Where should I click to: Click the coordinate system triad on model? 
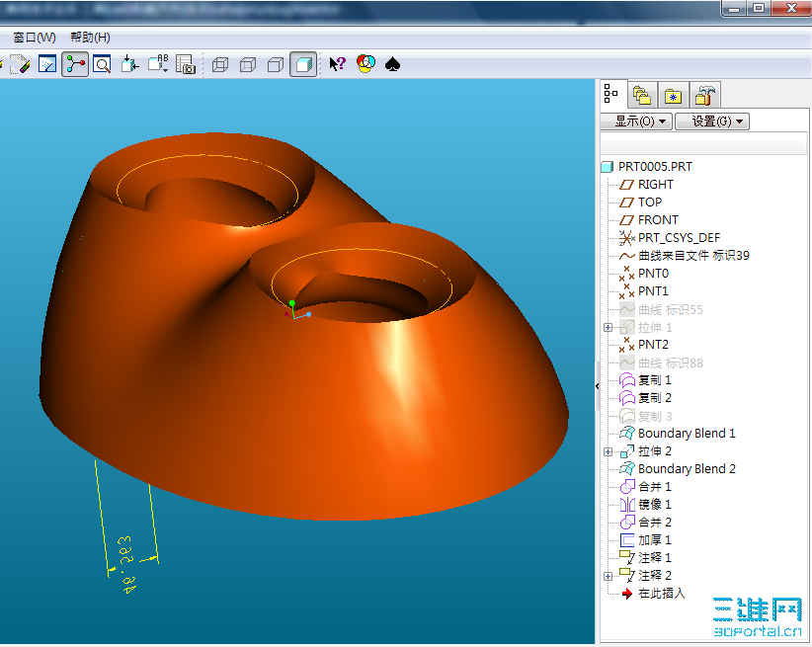coord(296,310)
